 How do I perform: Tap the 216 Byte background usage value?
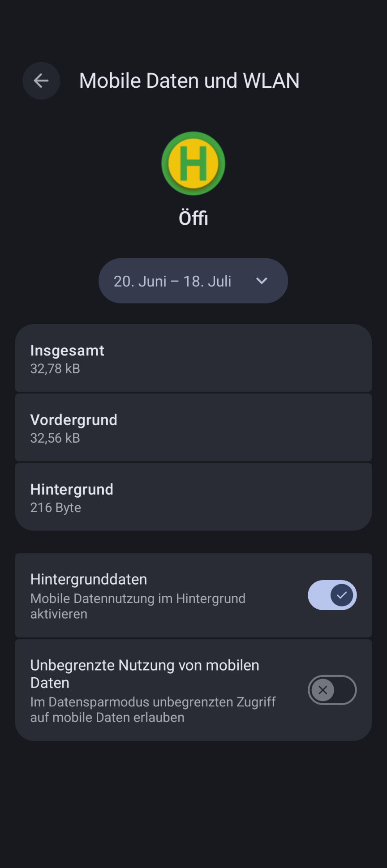coord(56,507)
